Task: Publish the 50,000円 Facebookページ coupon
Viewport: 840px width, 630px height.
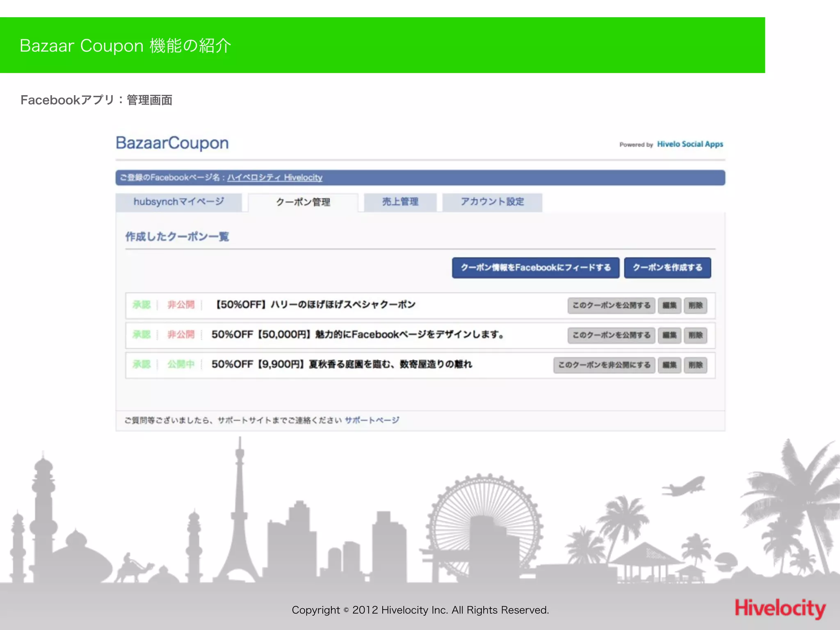Action: [611, 336]
